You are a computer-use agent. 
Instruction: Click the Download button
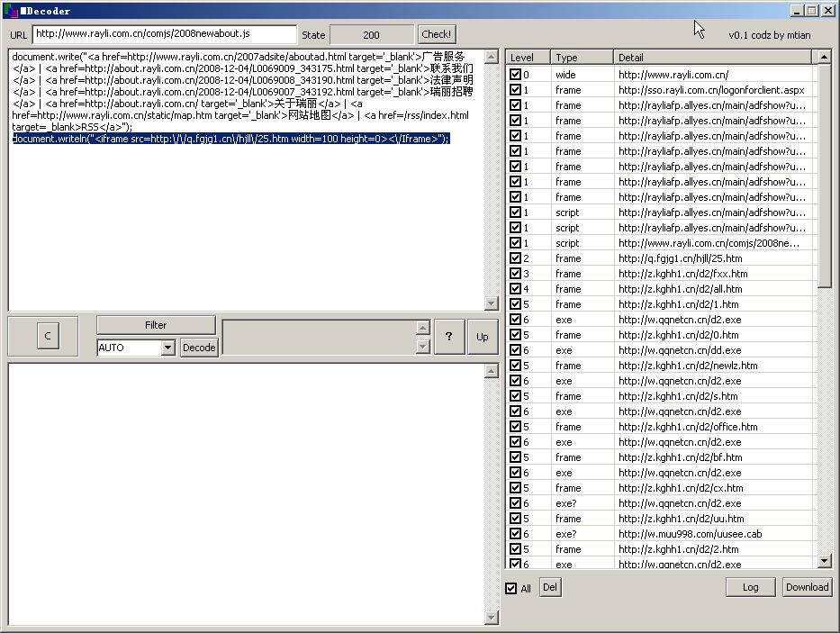point(807,587)
